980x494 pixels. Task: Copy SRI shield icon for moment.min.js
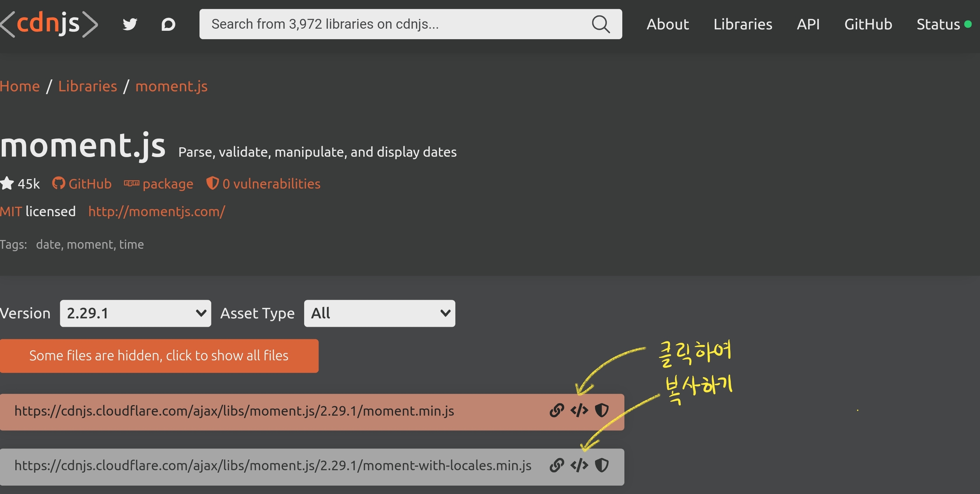pyautogui.click(x=601, y=410)
